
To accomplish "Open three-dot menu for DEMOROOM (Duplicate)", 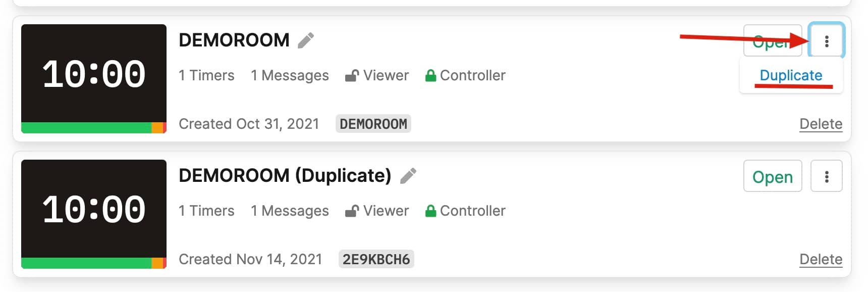I will coord(826,176).
